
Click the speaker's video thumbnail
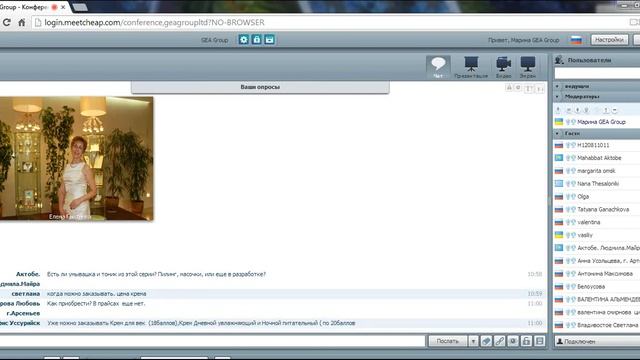tap(76, 159)
